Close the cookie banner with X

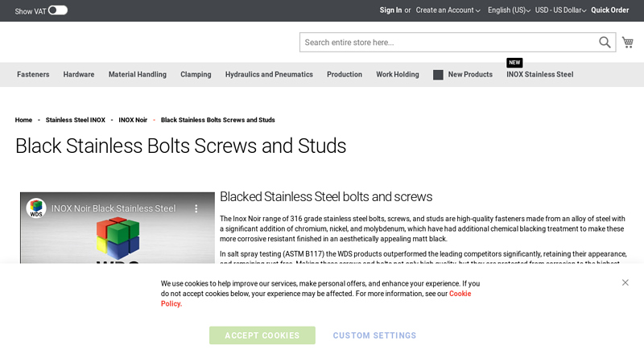click(625, 282)
